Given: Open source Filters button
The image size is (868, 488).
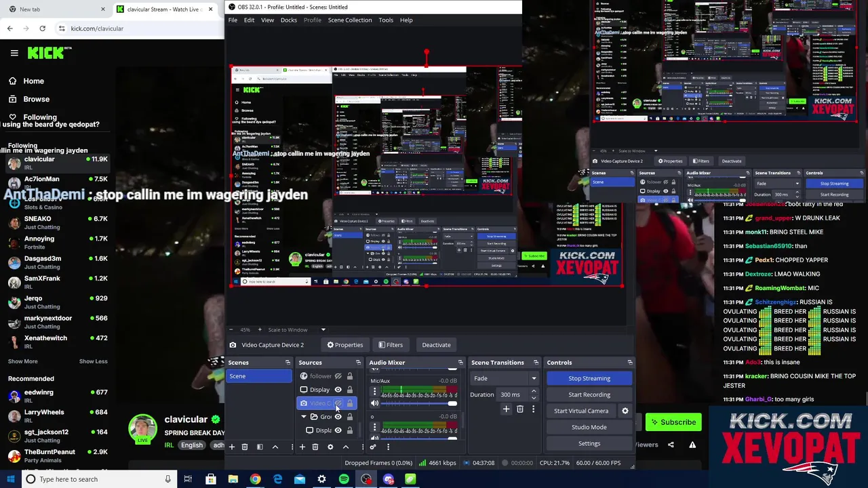Looking at the screenshot, I should pos(391,345).
